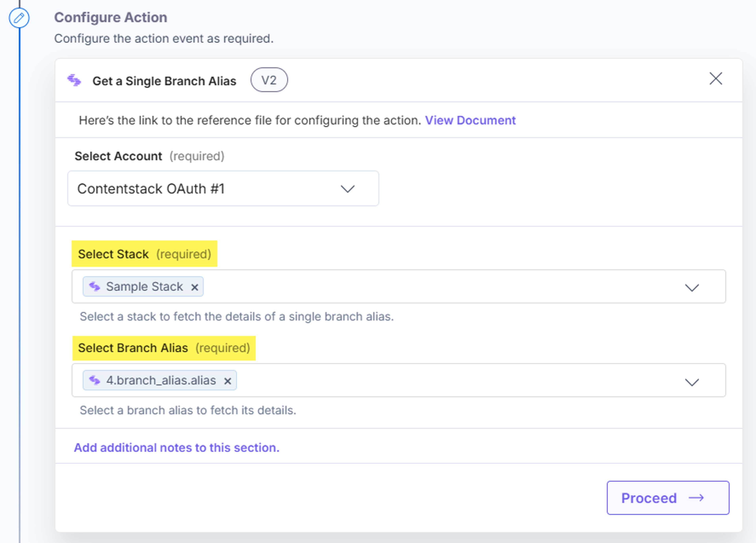
Task: Click the Select Account label
Action: pos(118,156)
